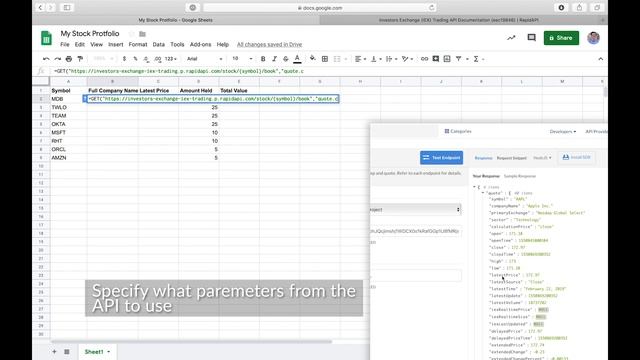
Task: Click All changes saved in Drive link
Action: click(x=269, y=44)
